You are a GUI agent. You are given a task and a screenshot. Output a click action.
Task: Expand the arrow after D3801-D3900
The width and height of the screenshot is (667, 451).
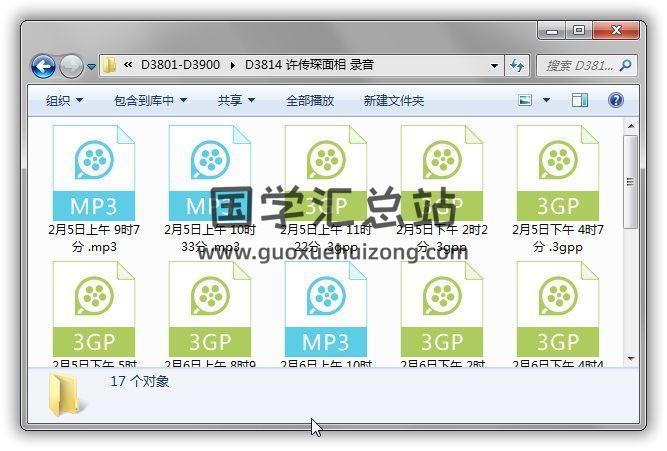232,66
